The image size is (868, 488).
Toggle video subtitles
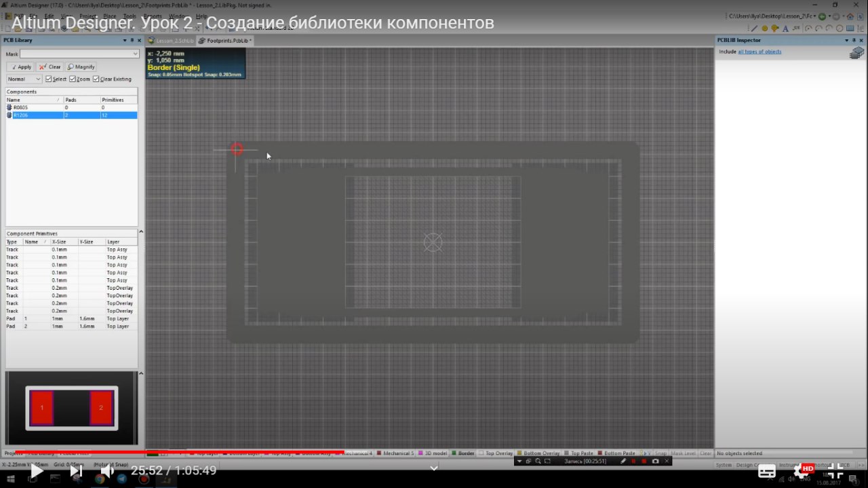[x=767, y=470]
